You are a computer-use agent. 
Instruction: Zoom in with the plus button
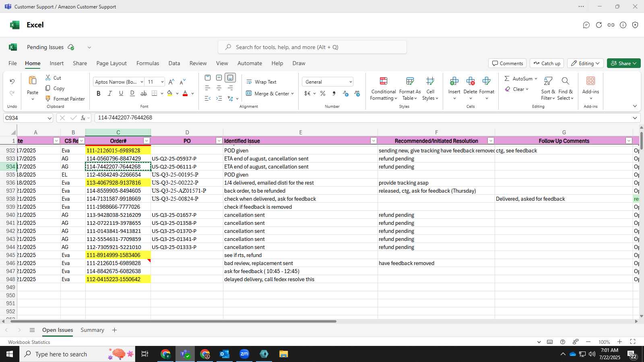[x=620, y=342]
